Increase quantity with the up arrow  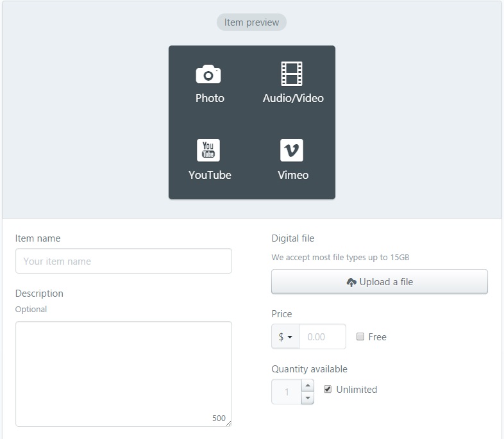point(308,385)
